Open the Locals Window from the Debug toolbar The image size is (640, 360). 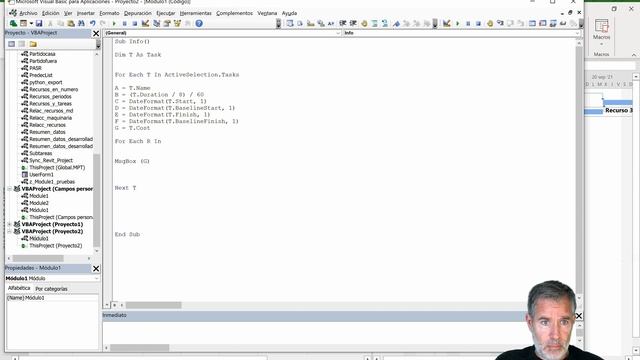[x=532, y=23]
